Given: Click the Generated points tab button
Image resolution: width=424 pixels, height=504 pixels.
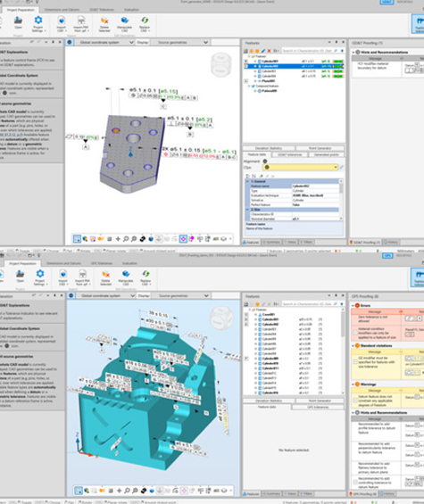Looking at the screenshot, I should pyautogui.click(x=326, y=155).
